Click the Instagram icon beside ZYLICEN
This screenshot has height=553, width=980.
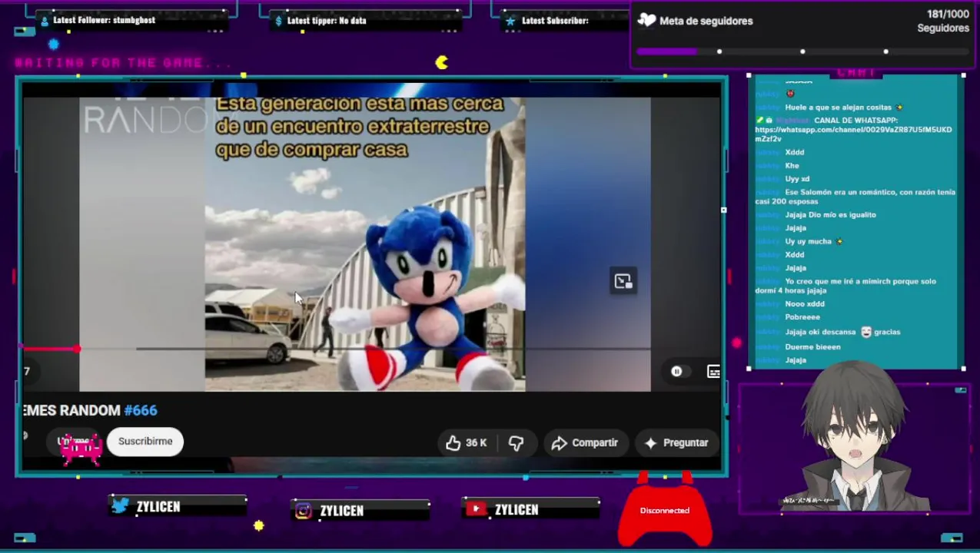tap(304, 510)
